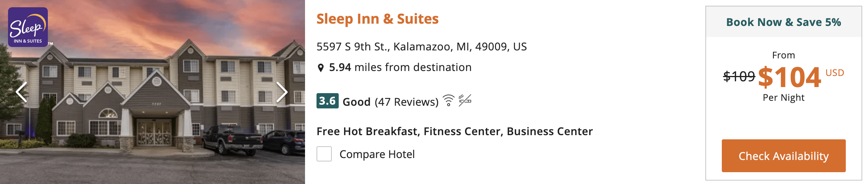
Task: Advance to the next hotel photo
Action: 282,92
